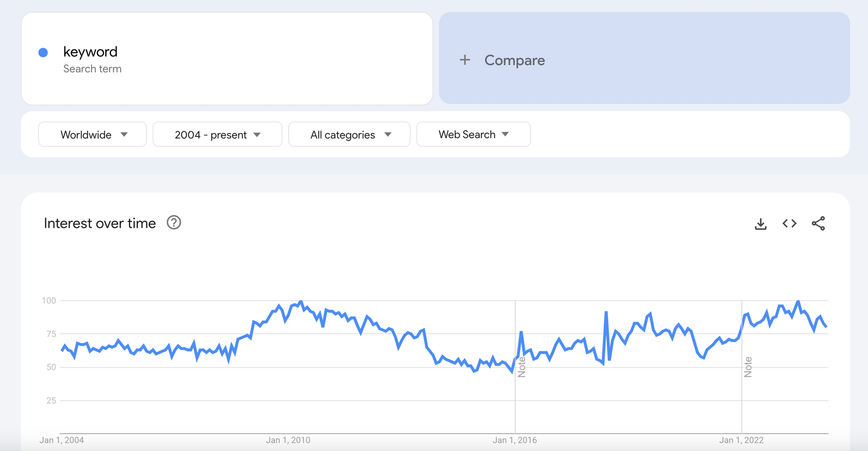The width and height of the screenshot is (868, 451).
Task: Click the Interest over time heading
Action: pos(99,223)
